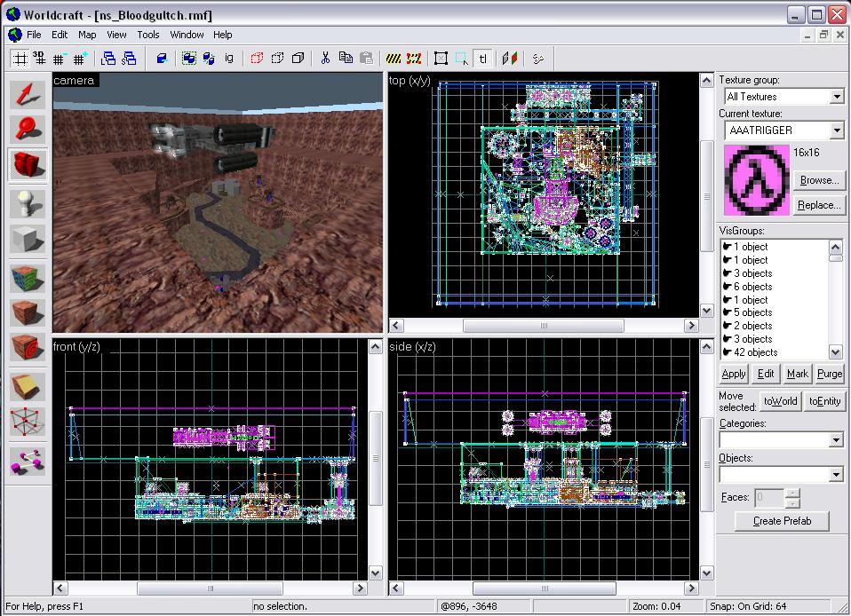Screen dimensions: 851x616
Task: Select the white cube Block tool
Action: [x=28, y=239]
